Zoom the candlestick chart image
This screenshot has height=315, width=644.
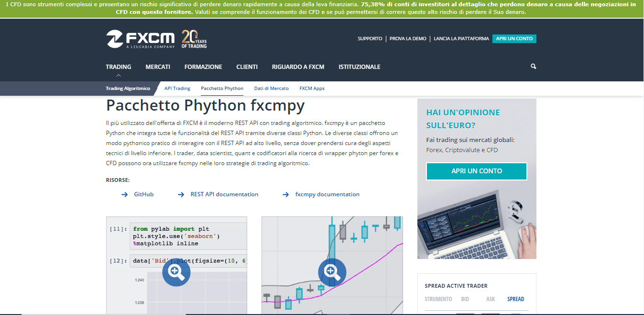[332, 272]
